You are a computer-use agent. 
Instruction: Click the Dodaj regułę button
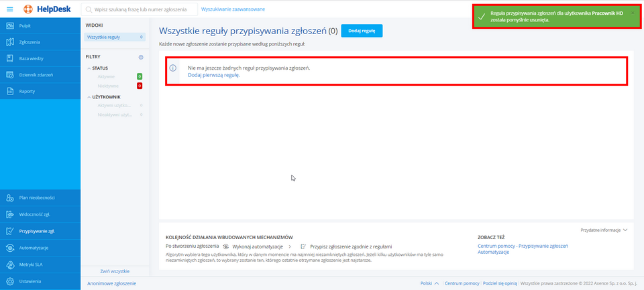[362, 31]
